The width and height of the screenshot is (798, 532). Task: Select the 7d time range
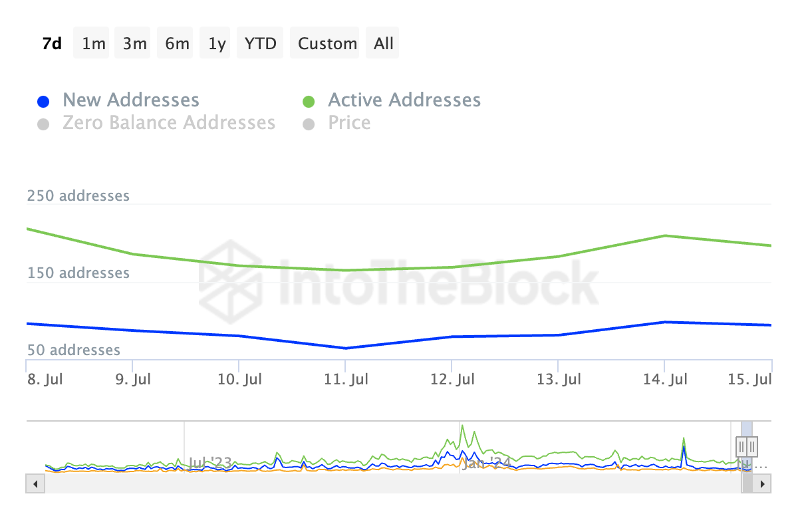click(x=52, y=43)
